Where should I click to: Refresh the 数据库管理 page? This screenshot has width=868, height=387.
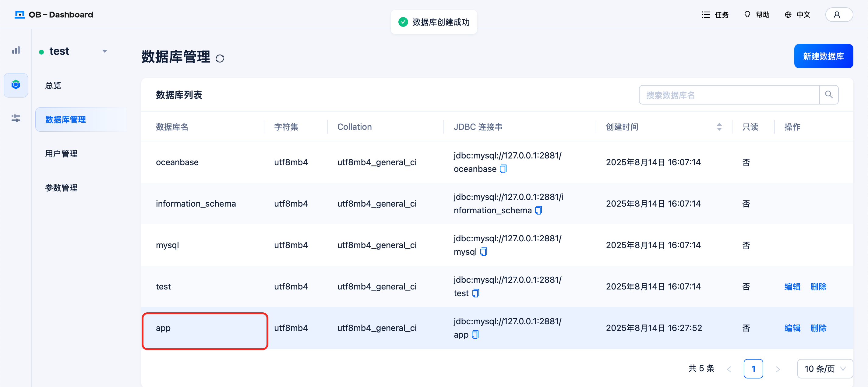(220, 59)
